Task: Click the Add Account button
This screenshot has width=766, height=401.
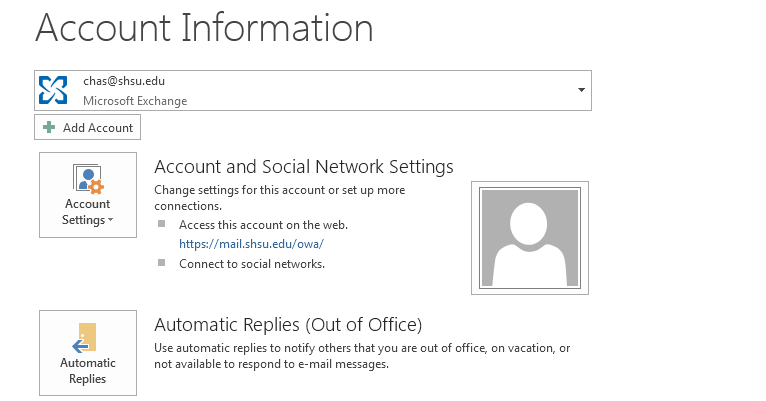Action: point(87,127)
